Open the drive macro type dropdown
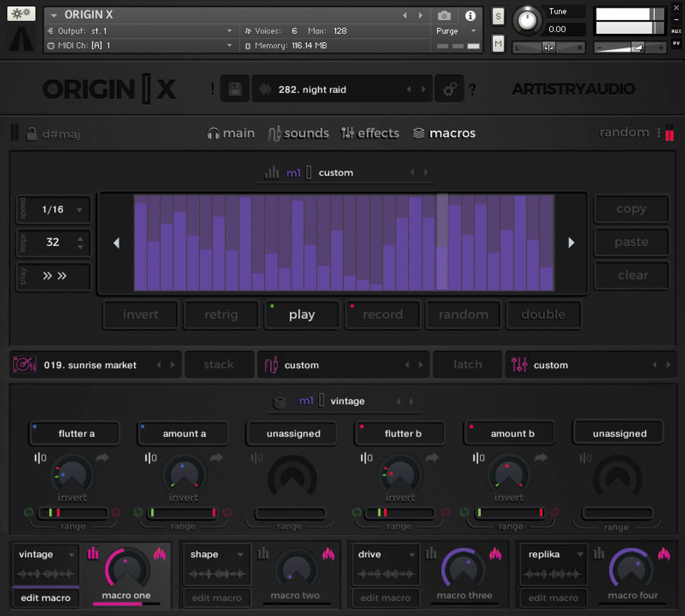 [386, 554]
